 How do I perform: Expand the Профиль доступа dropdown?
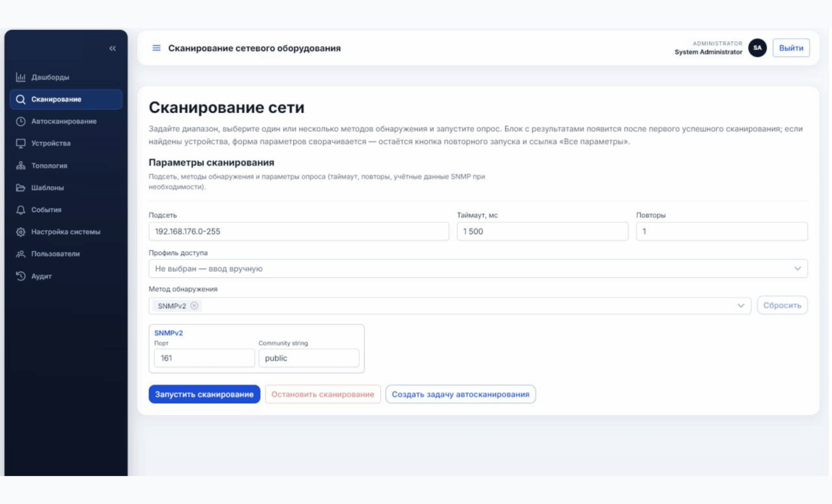coord(478,268)
